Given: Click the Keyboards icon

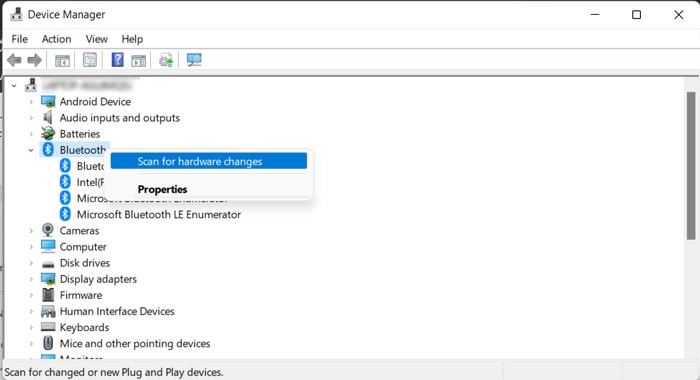Looking at the screenshot, I should click(48, 327).
